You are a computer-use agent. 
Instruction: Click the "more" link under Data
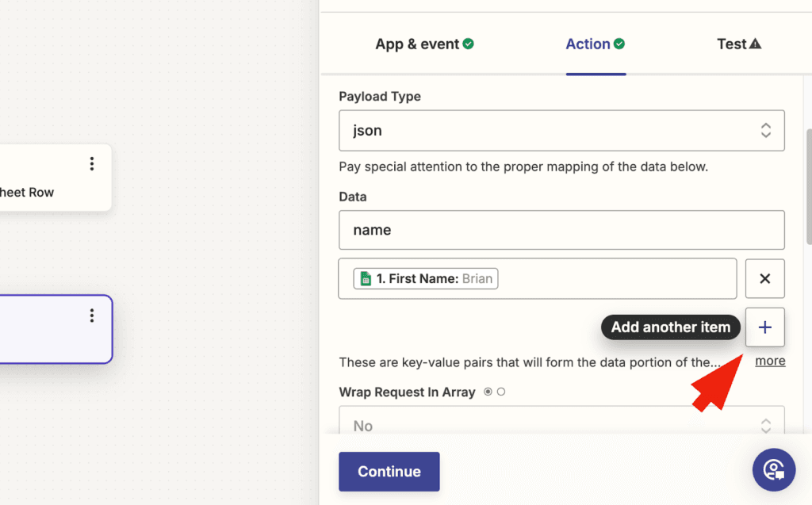point(770,361)
